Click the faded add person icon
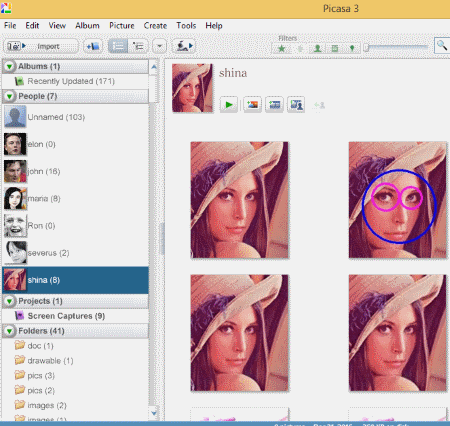Viewport: 450px width, 426px height. [x=319, y=105]
